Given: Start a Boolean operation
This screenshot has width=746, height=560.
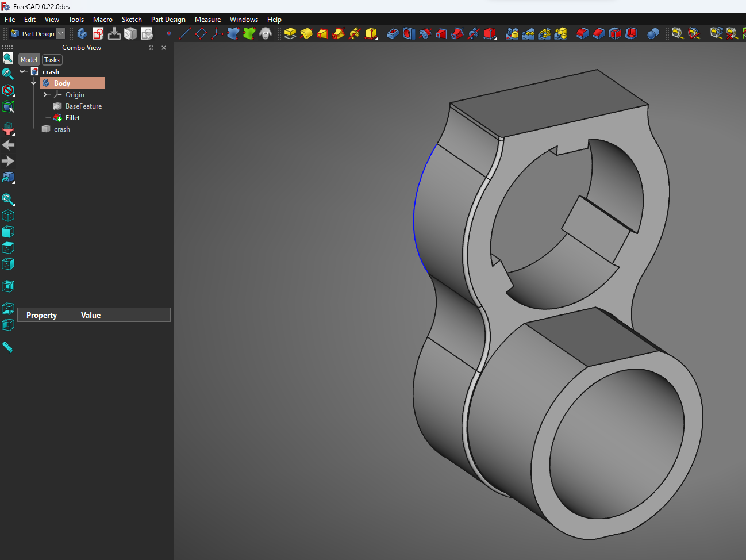Looking at the screenshot, I should [653, 33].
